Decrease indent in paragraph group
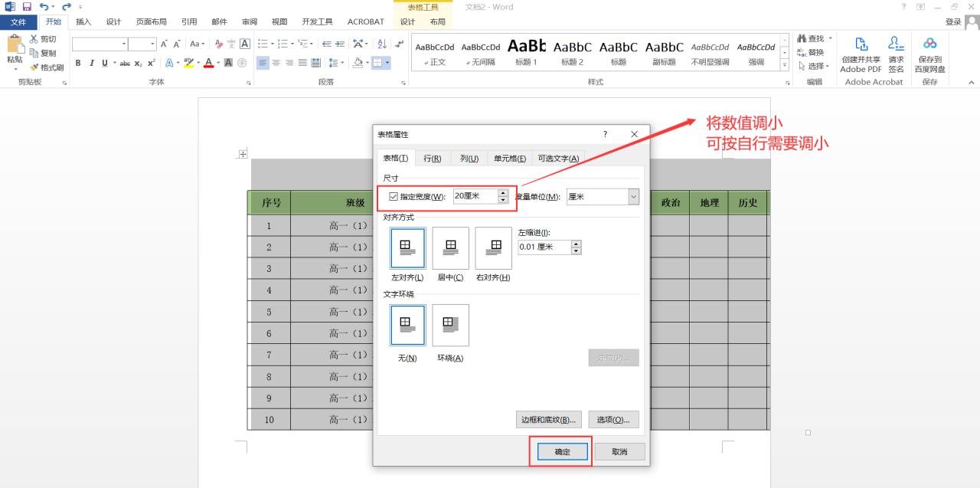 tap(328, 44)
